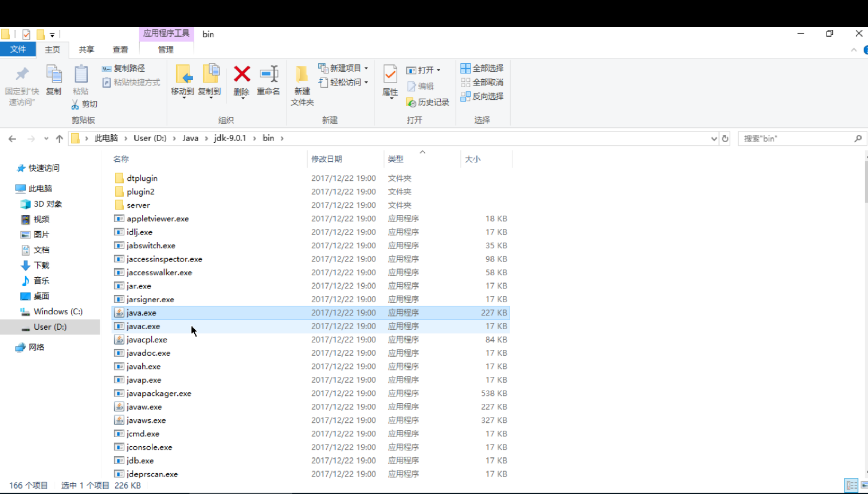Click the Rename (重命名) ribbon icon
The height and width of the screenshot is (494, 868).
tap(268, 74)
